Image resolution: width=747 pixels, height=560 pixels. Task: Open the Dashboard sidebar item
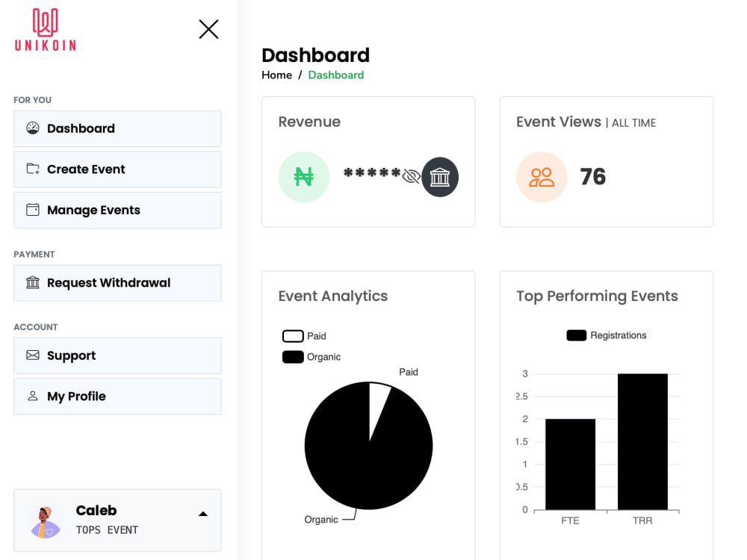tap(117, 128)
